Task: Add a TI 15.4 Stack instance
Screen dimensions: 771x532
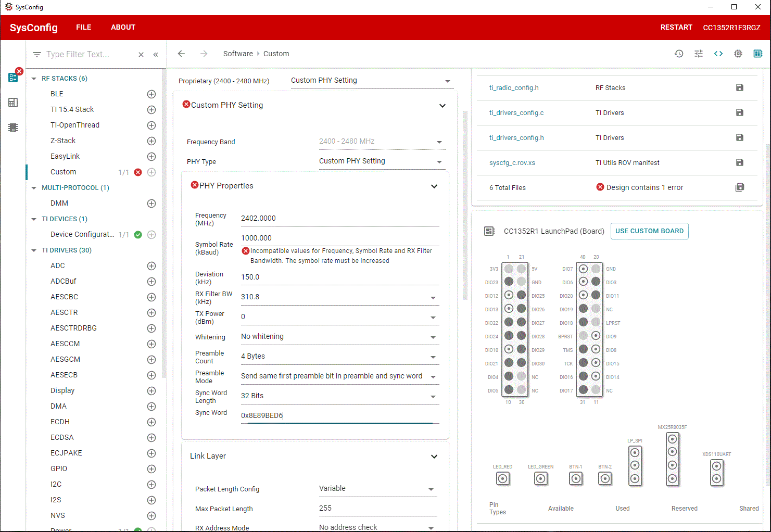Action: click(x=151, y=110)
